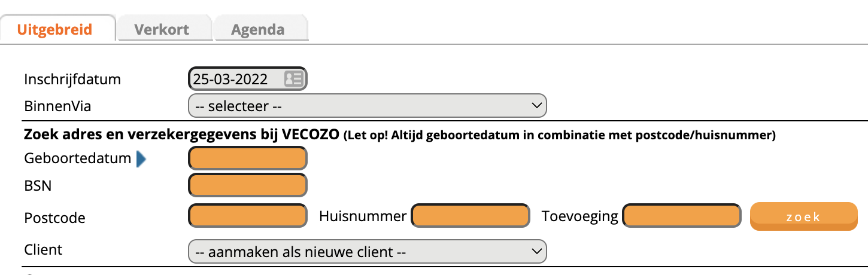This screenshot has height=275, width=868.
Task: Click the BinnenVia label text
Action: click(58, 106)
